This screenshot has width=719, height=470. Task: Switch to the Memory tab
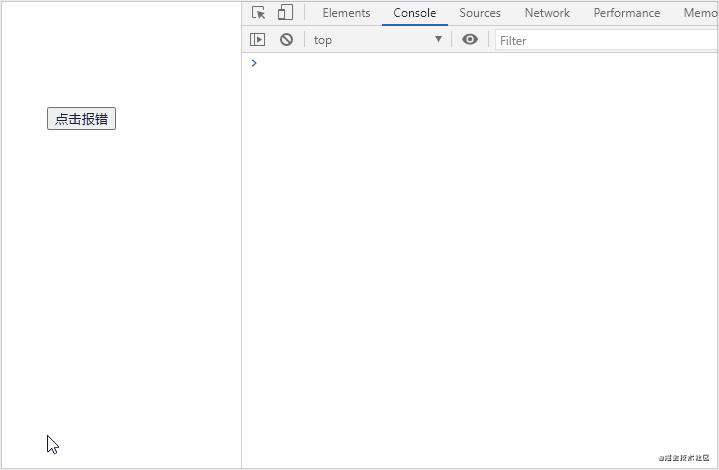click(701, 13)
